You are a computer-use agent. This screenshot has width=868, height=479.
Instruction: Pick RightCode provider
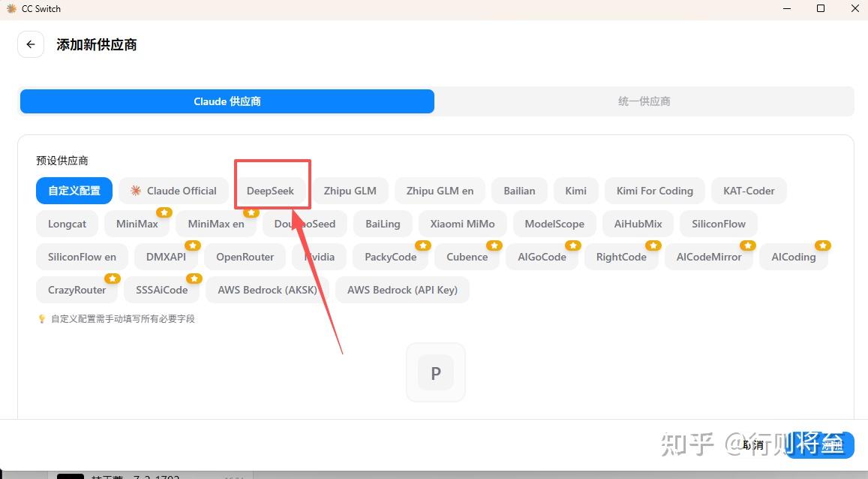click(x=621, y=257)
